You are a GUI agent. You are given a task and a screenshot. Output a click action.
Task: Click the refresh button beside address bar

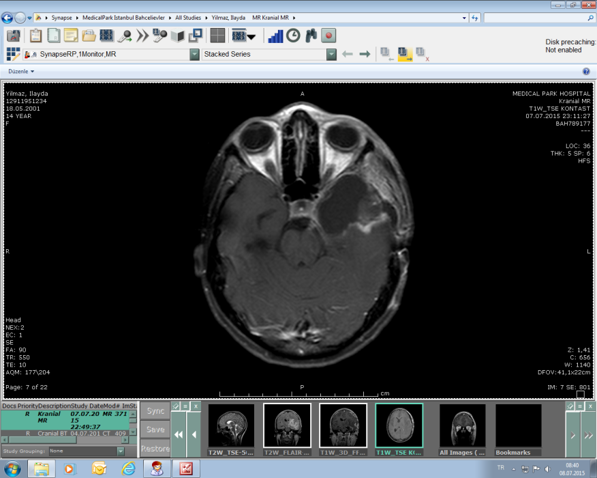tap(475, 18)
